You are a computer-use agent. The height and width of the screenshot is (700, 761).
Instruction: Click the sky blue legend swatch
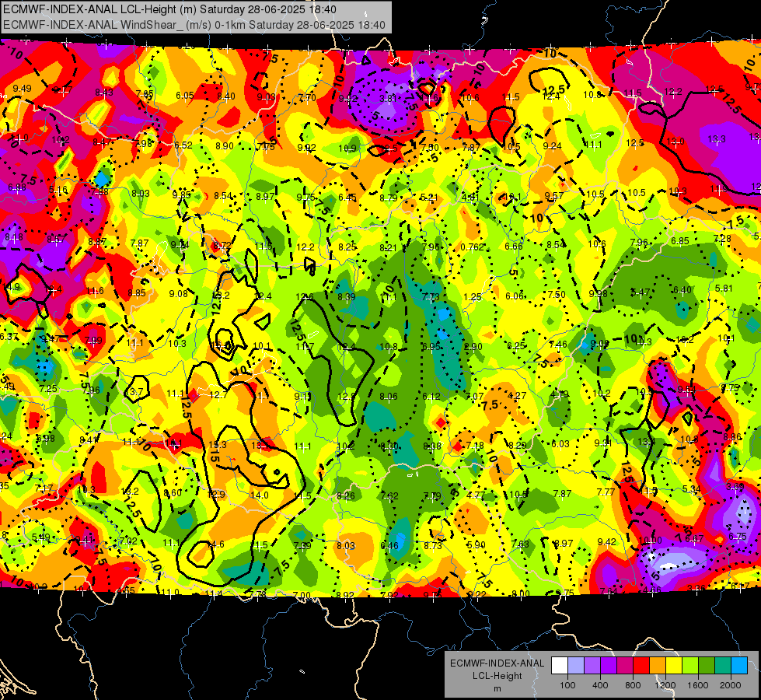[x=740, y=666]
